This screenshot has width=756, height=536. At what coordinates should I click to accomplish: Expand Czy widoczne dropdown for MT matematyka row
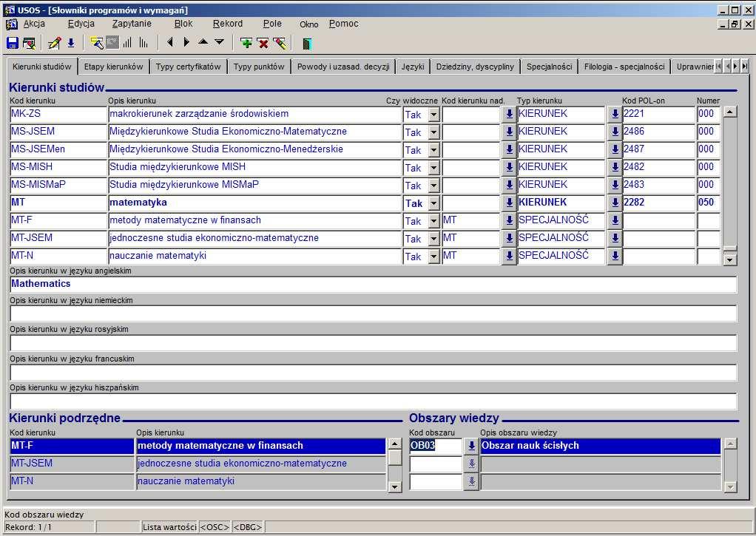[x=434, y=203]
